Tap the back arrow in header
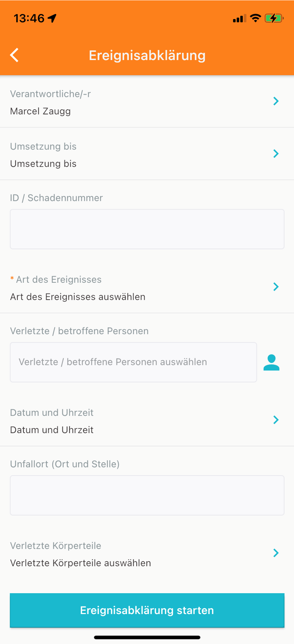The image size is (294, 644). coord(14,55)
